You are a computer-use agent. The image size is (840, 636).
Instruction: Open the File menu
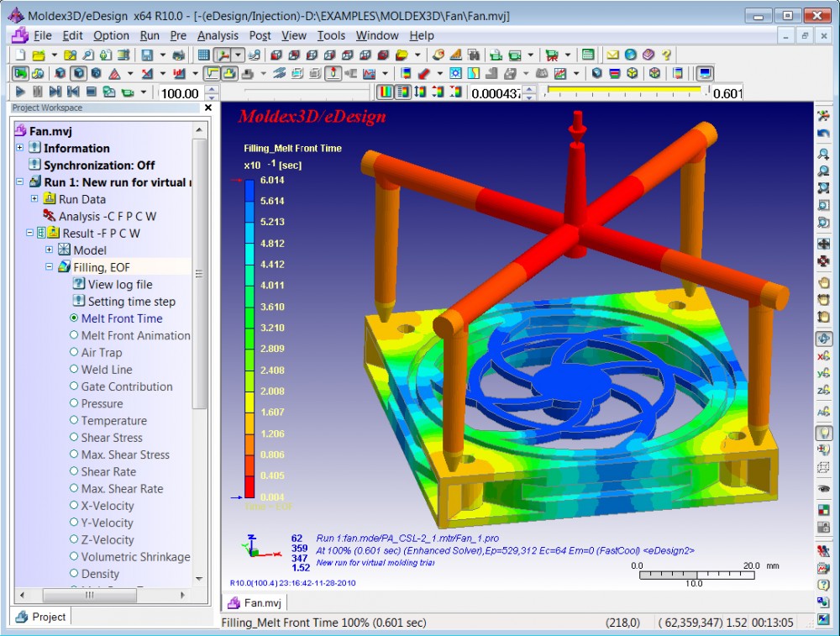(42, 35)
